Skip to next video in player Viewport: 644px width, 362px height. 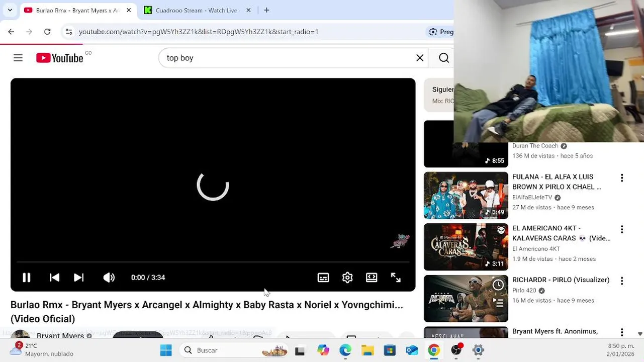click(79, 278)
